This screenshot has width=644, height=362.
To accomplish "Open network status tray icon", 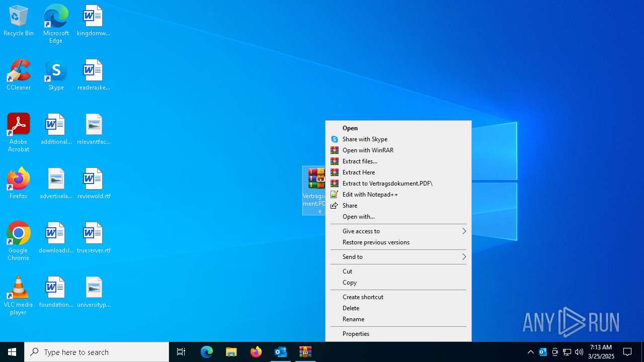I will (567, 352).
